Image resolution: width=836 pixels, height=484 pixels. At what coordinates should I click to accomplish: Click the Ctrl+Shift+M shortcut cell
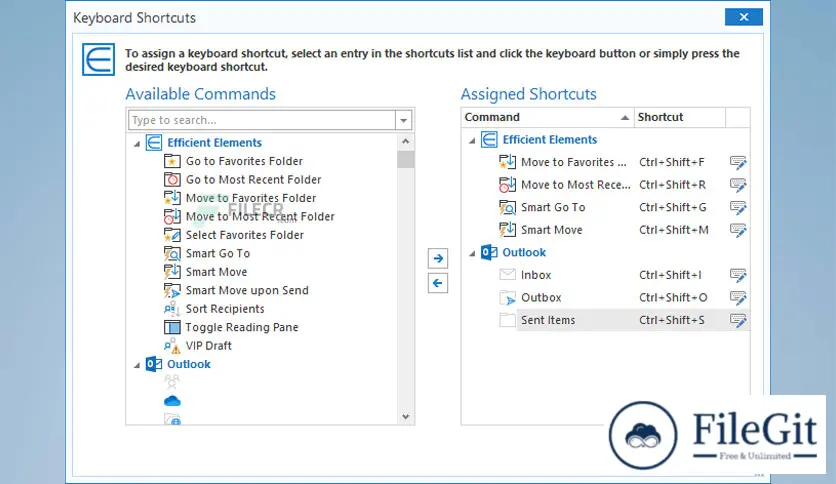pyautogui.click(x=674, y=230)
